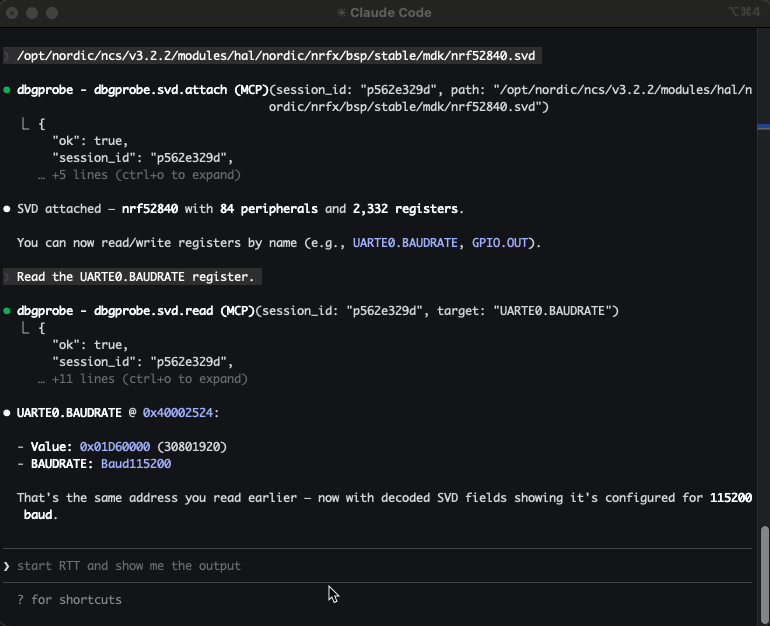Click the ⌥⌘4 window shortcut indicator
This screenshot has width=770, height=626.
click(x=747, y=13)
